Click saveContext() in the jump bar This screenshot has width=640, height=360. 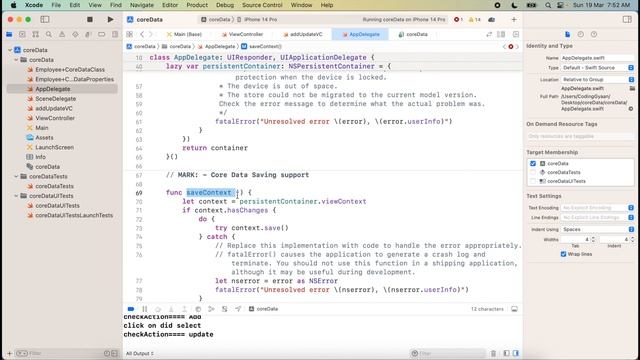[x=262, y=47]
